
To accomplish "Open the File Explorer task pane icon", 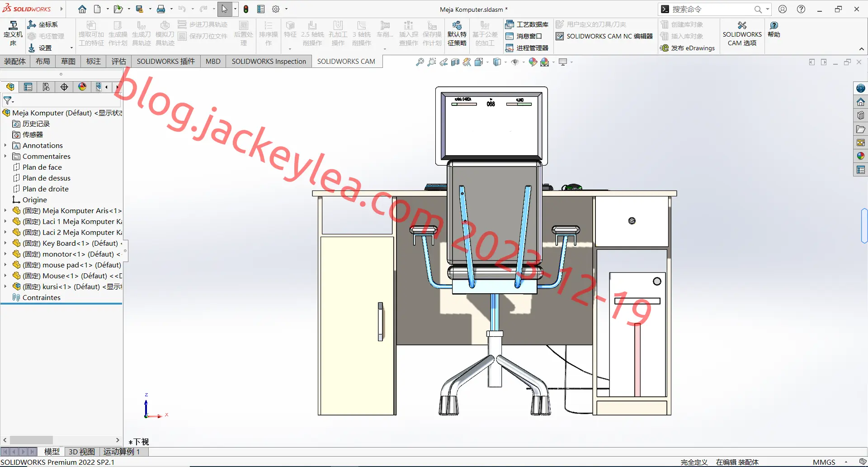I will (x=861, y=129).
